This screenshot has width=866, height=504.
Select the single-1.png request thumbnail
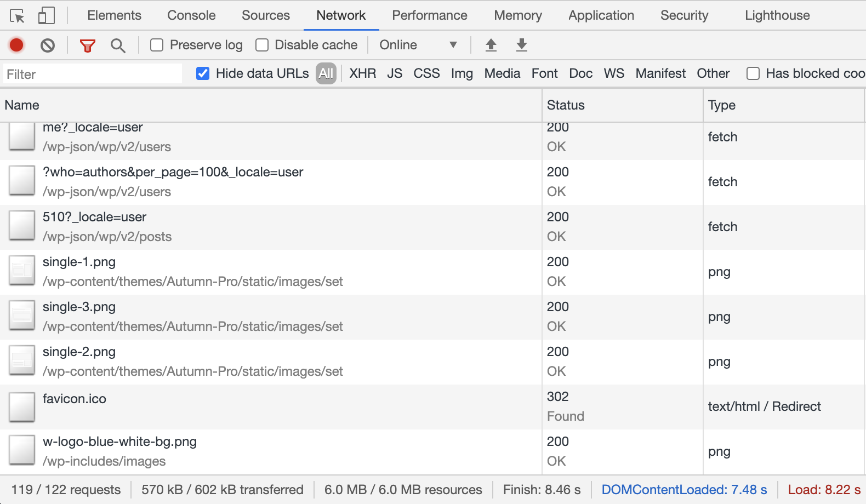(x=22, y=272)
